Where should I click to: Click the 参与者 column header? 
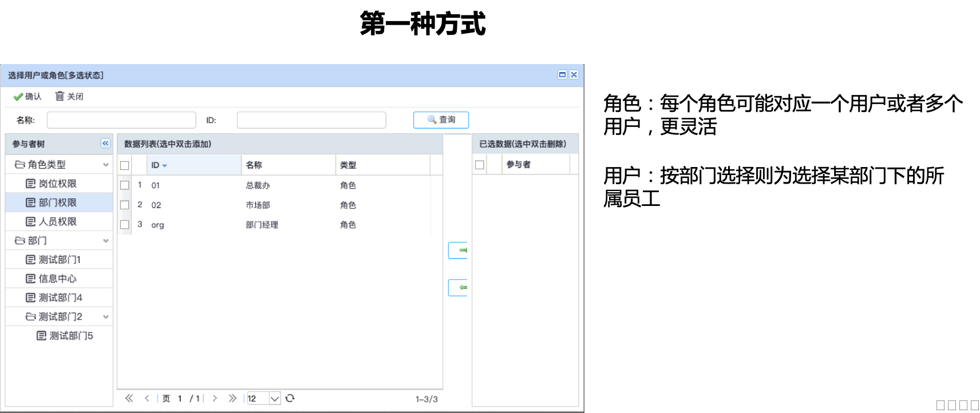tap(536, 165)
